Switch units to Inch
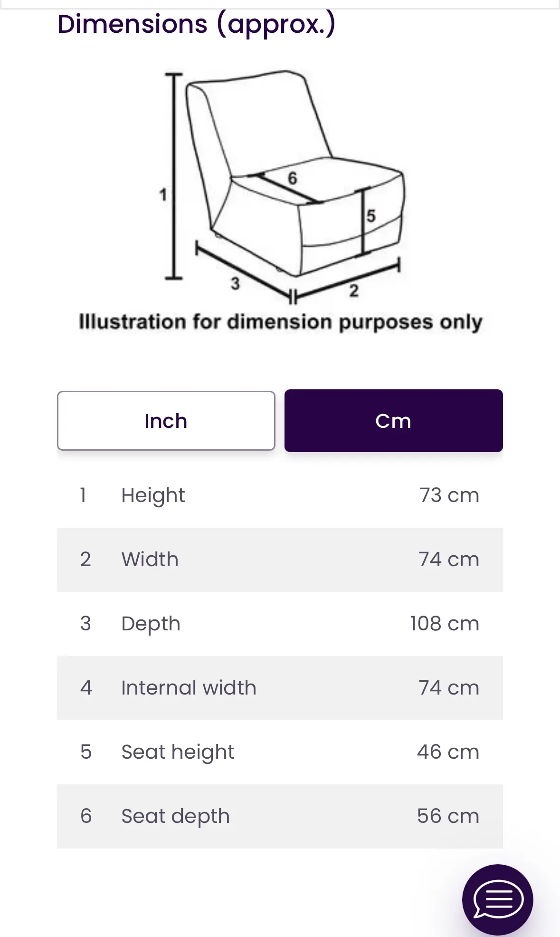The image size is (560, 937). click(166, 421)
